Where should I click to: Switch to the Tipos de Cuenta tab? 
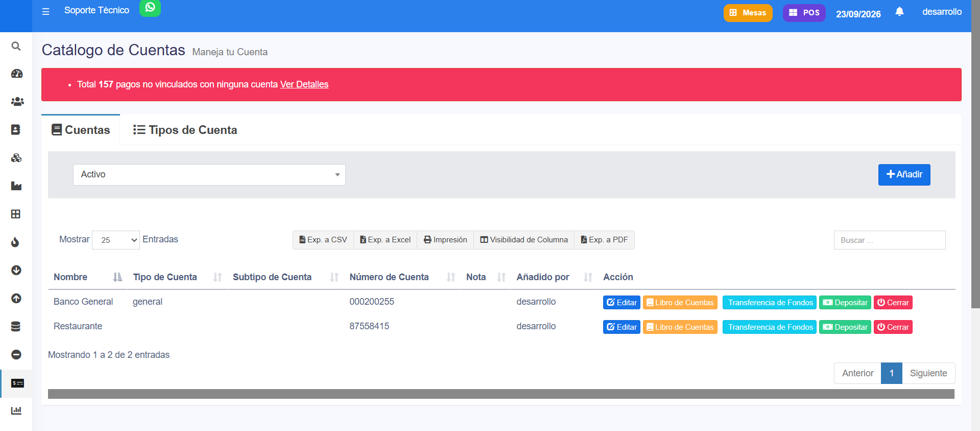(x=185, y=130)
